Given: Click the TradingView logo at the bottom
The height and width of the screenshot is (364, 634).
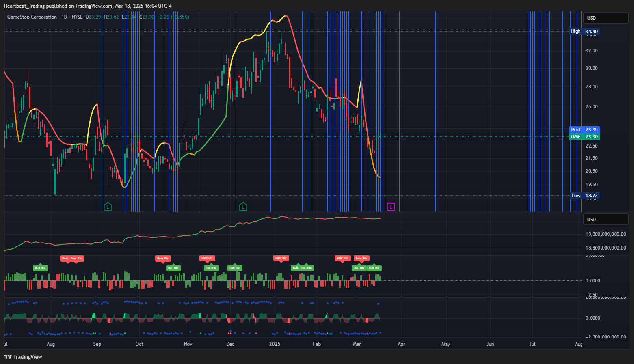Looking at the screenshot, I should click(23, 357).
